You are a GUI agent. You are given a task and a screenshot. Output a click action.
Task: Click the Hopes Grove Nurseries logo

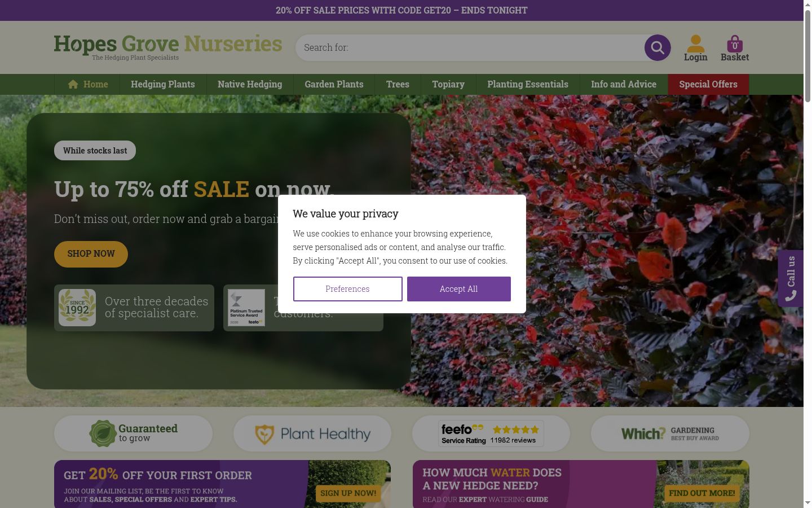(168, 47)
